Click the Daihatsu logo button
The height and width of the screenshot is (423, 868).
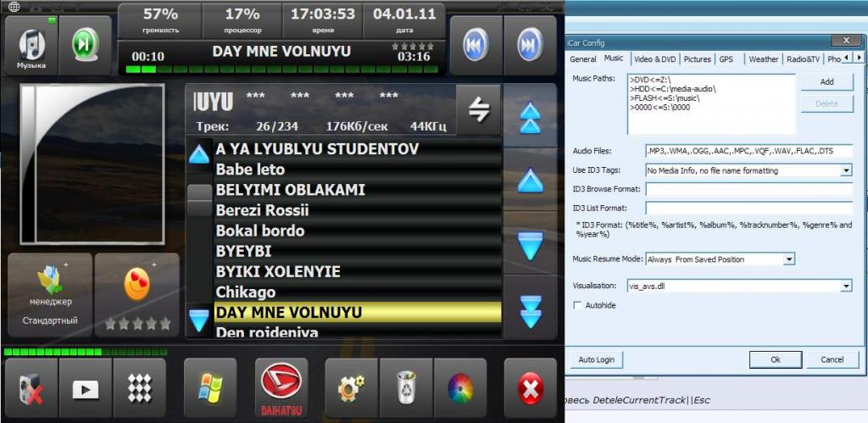point(281,389)
